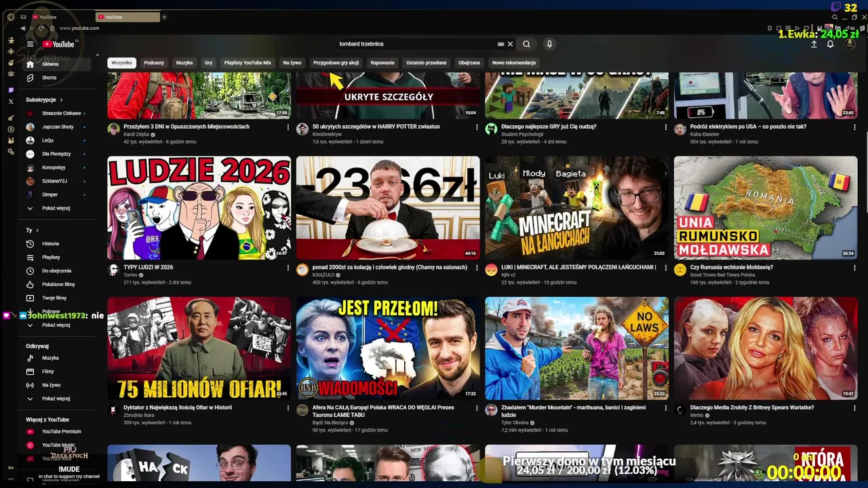Open the X icon in browser sidebar
This screenshot has height=488, width=868.
coord(11,102)
